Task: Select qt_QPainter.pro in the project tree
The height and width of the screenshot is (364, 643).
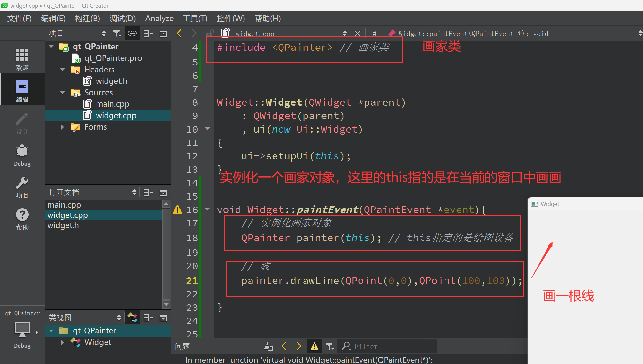Action: (113, 58)
